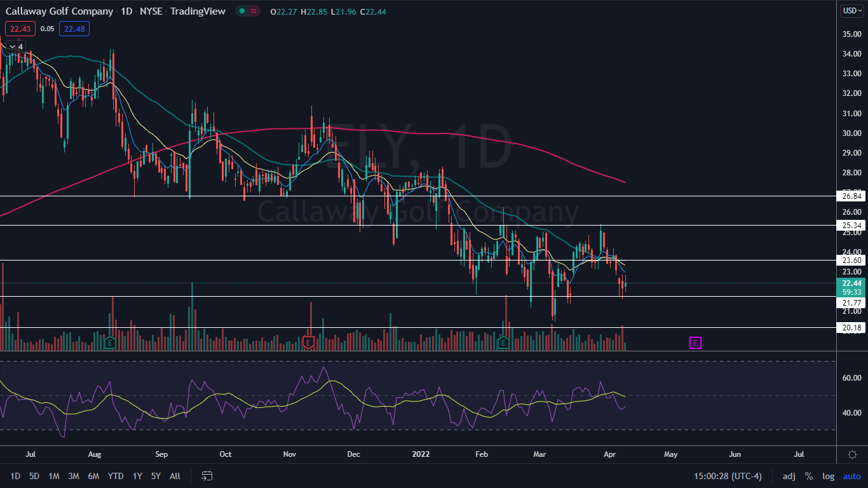Click the Callaway Golf Company symbol title
868x488 pixels.
60,11
